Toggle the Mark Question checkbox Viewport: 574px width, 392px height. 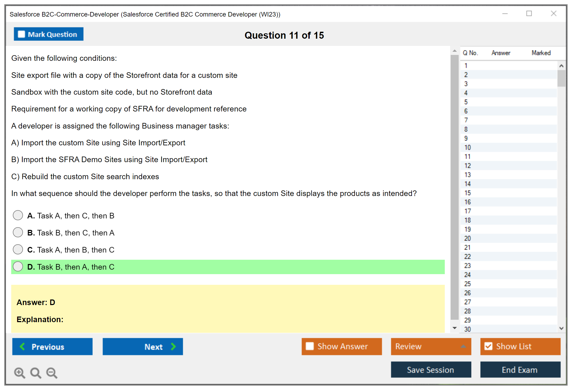click(x=21, y=34)
